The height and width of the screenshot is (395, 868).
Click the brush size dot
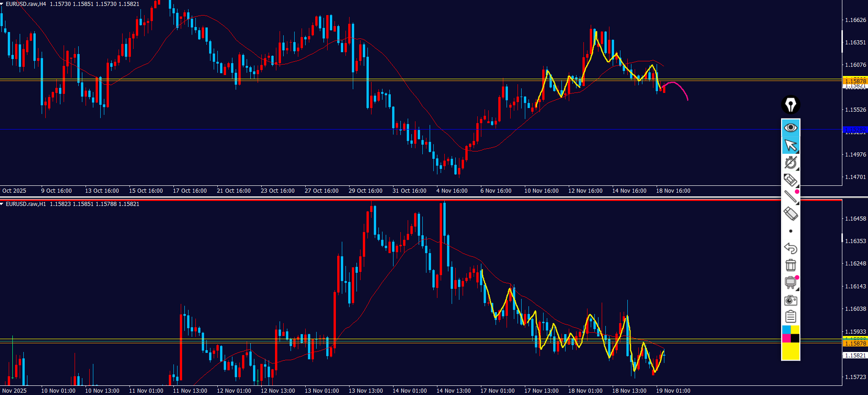coord(790,231)
